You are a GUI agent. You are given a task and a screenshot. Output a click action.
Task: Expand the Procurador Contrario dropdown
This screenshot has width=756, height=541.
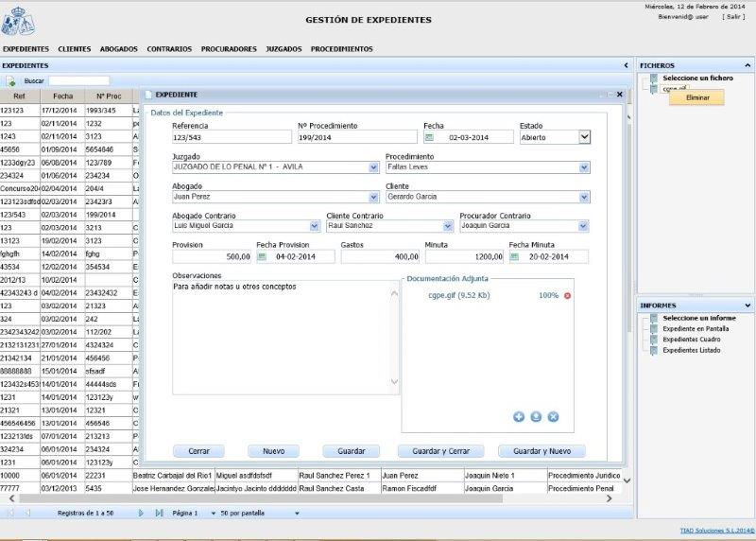coord(583,227)
